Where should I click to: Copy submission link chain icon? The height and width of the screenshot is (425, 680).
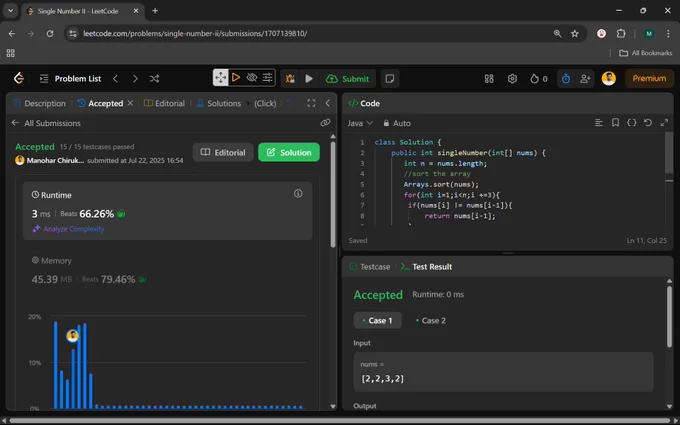(x=325, y=123)
